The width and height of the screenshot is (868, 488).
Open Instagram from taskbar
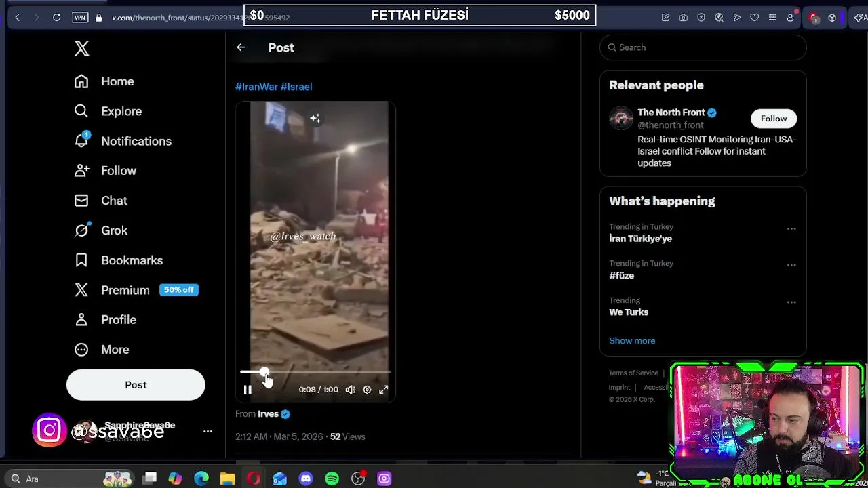click(384, 479)
